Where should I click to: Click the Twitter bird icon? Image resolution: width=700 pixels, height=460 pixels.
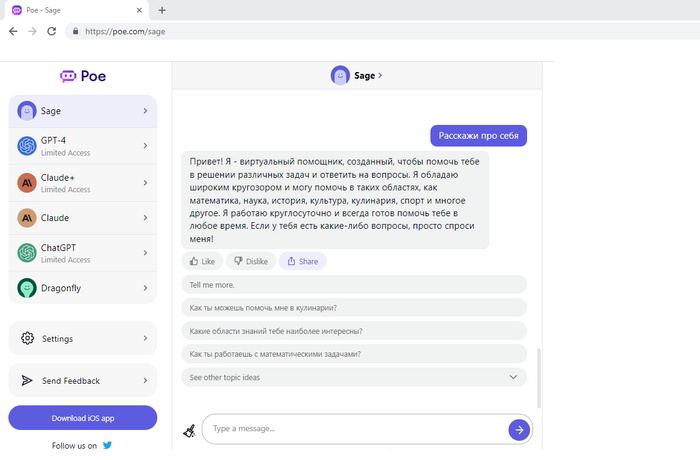107,445
